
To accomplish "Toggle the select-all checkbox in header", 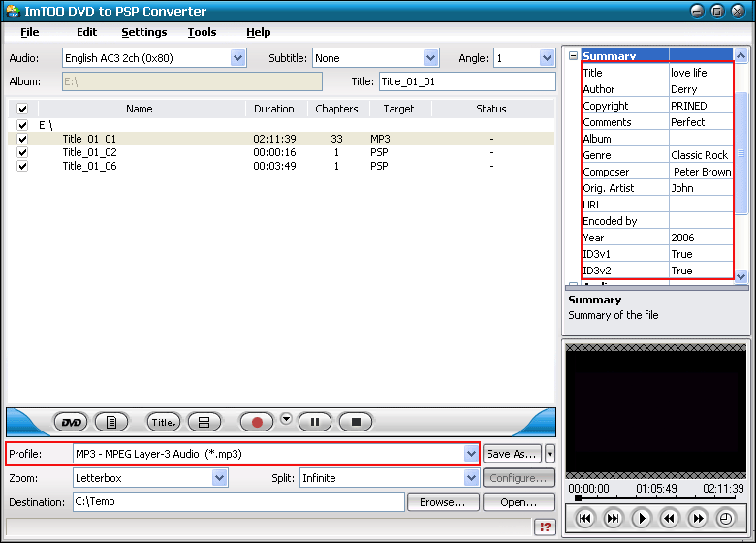I will pos(22,109).
